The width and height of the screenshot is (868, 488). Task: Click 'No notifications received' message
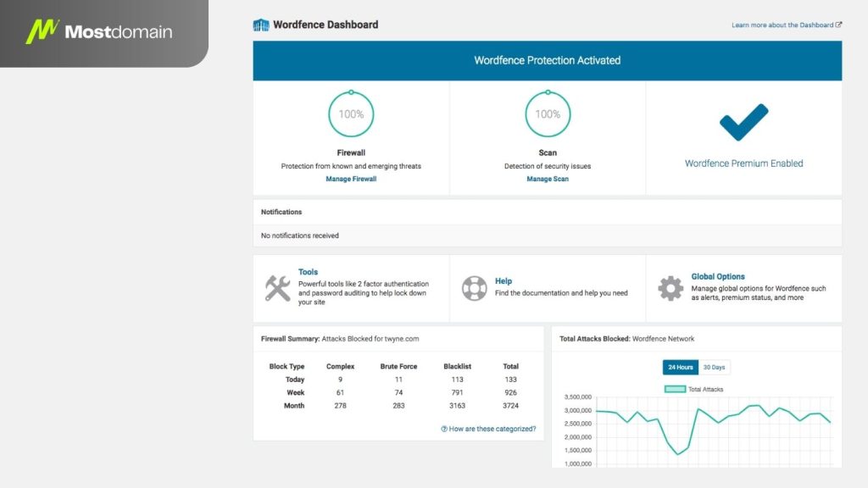point(299,236)
